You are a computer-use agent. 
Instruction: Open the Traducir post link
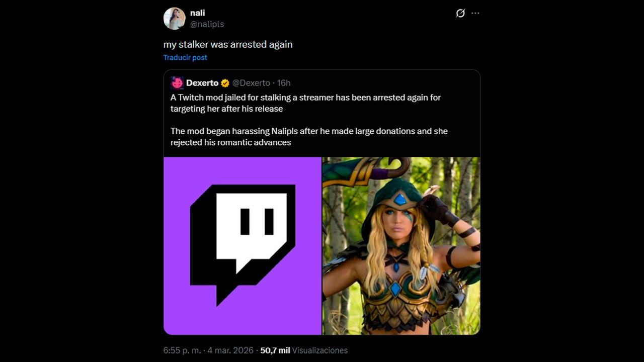pyautogui.click(x=184, y=57)
